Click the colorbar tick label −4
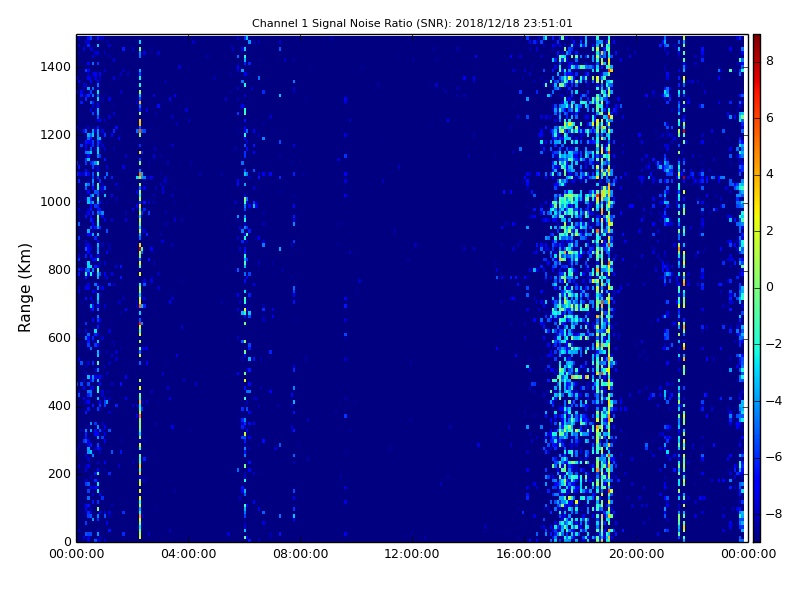 [x=774, y=401]
